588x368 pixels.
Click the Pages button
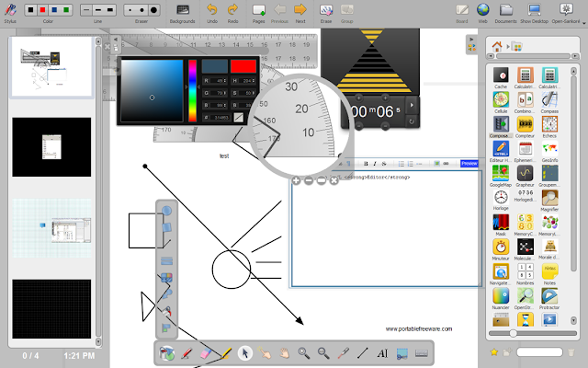(259, 14)
